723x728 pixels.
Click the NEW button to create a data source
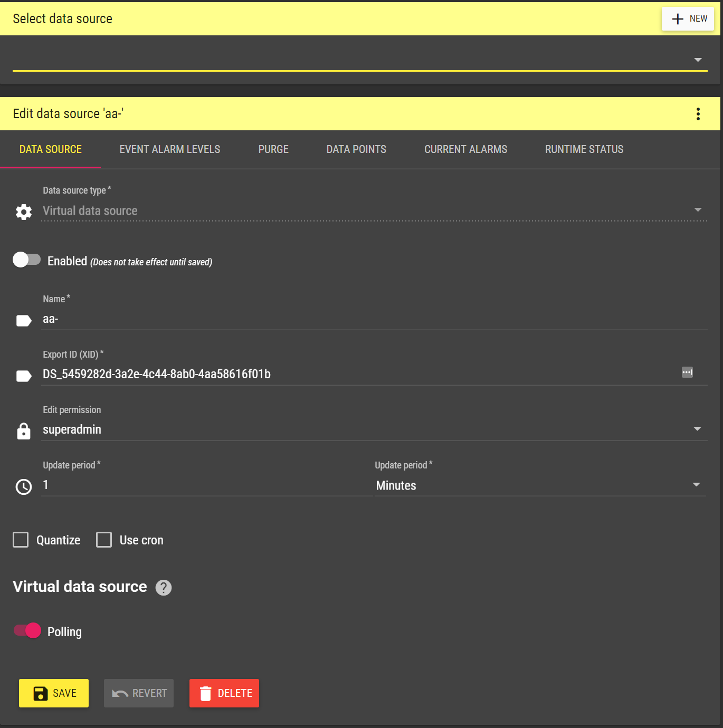[688, 18]
